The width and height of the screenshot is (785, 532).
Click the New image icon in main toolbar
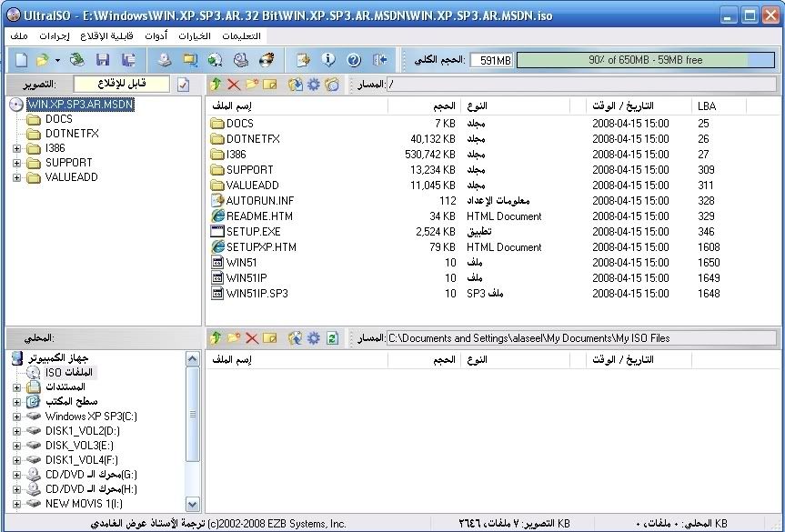(x=21, y=60)
